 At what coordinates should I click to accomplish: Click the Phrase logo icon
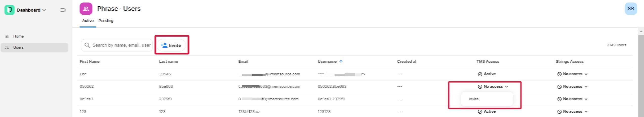coord(9,10)
